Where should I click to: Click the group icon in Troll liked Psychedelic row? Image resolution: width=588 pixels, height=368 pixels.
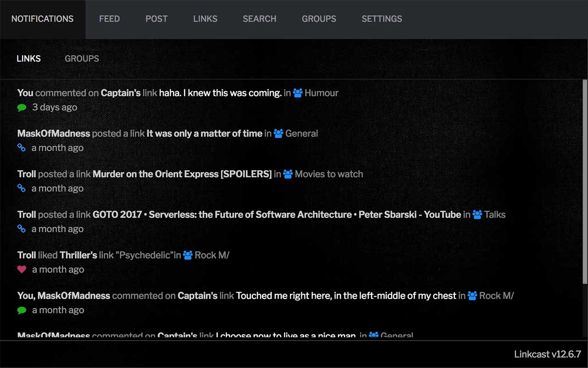(188, 255)
